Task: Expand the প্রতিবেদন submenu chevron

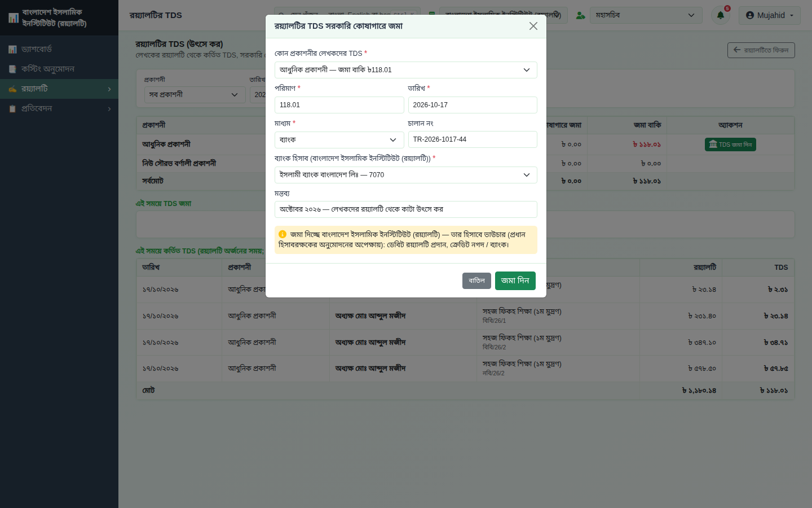Action: (x=109, y=109)
